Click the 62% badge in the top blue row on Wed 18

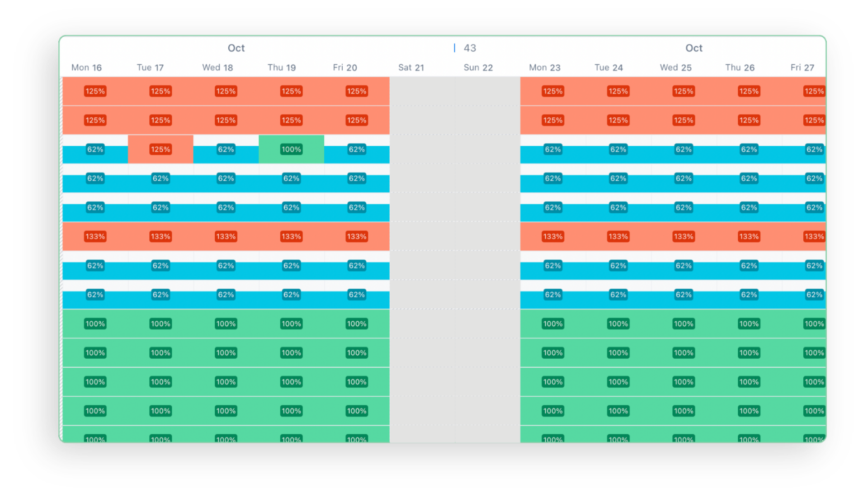coord(226,149)
